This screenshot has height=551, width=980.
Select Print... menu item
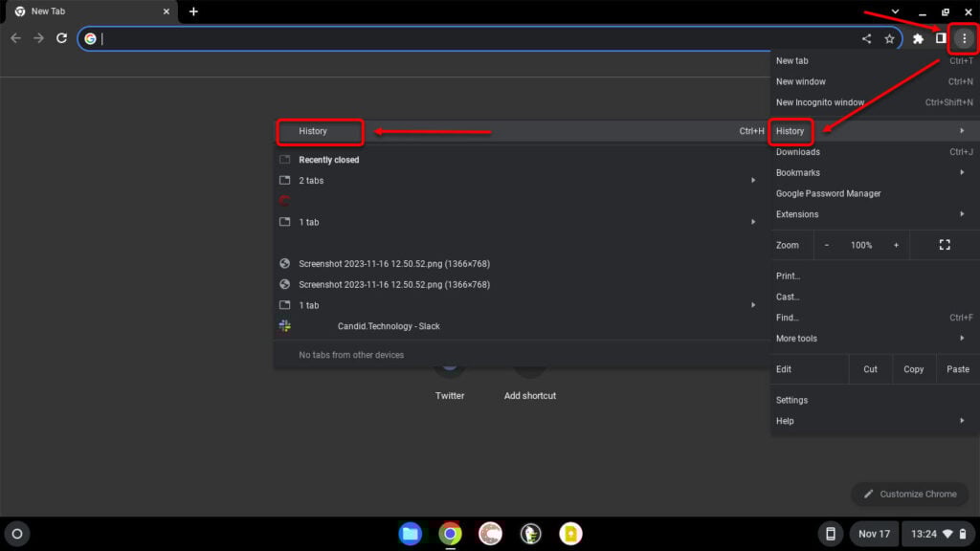click(875, 276)
